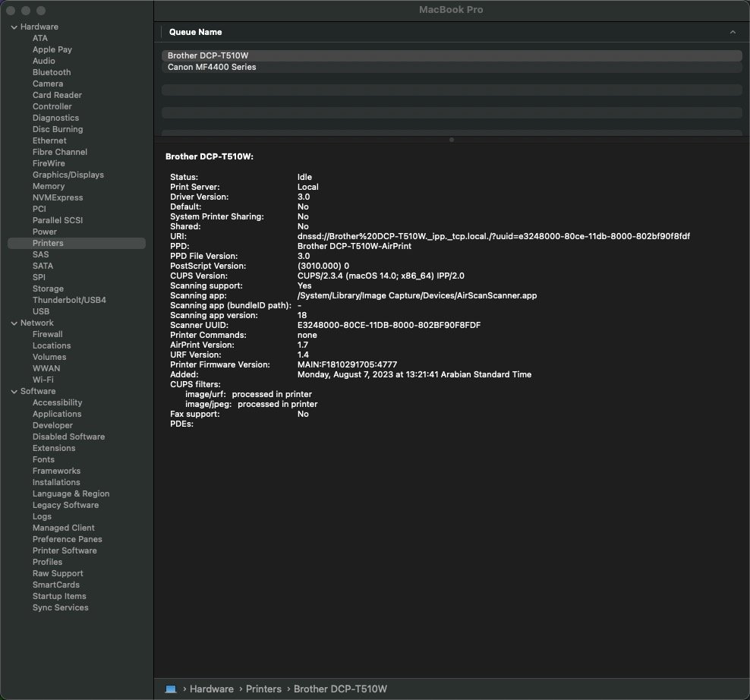Select Extensions under Software

[x=54, y=449]
